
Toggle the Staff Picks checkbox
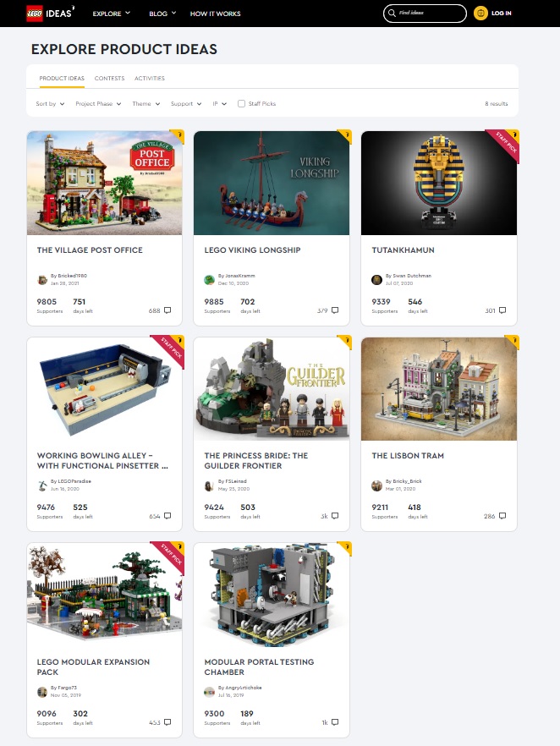[x=241, y=104]
